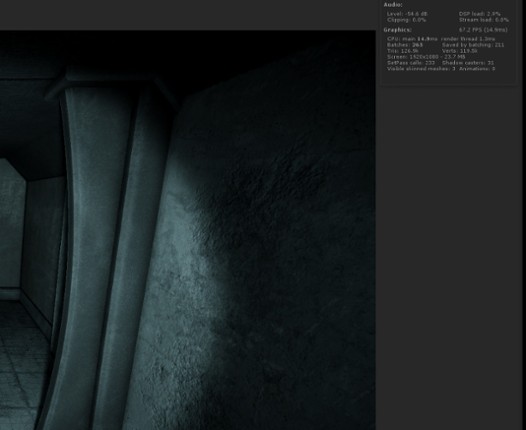Click the 'Screen: 1920x1080' resolution stat
Screen dimensions: 526x430
click(x=426, y=57)
